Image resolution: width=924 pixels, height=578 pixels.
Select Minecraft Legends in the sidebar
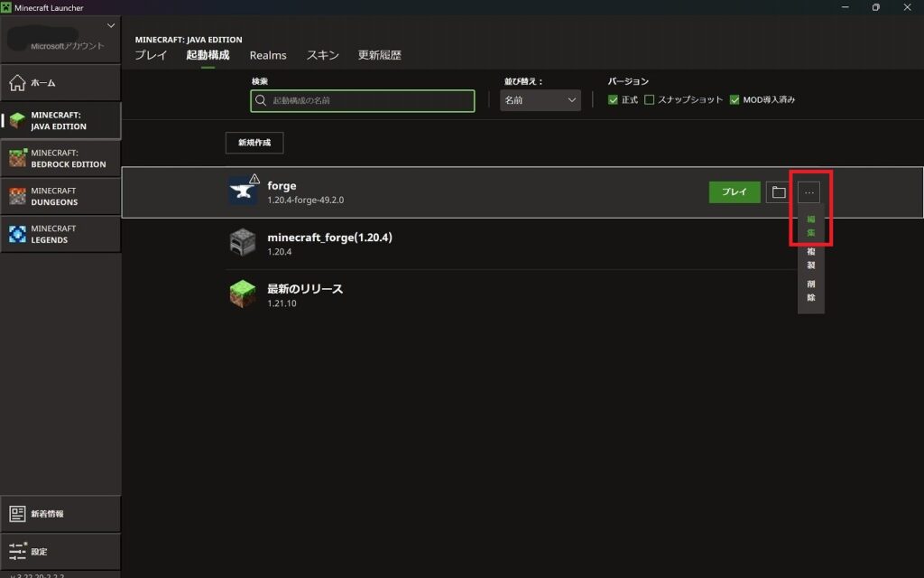pos(60,234)
